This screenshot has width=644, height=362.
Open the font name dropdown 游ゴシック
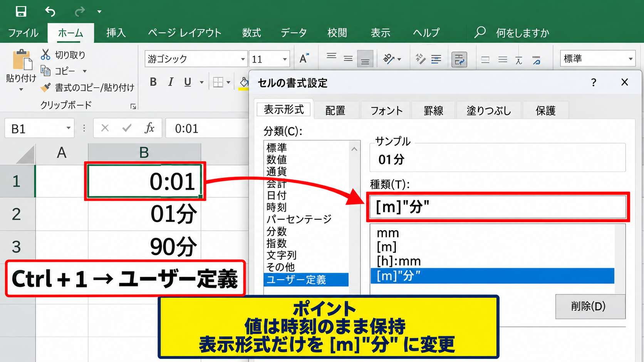pyautogui.click(x=243, y=59)
